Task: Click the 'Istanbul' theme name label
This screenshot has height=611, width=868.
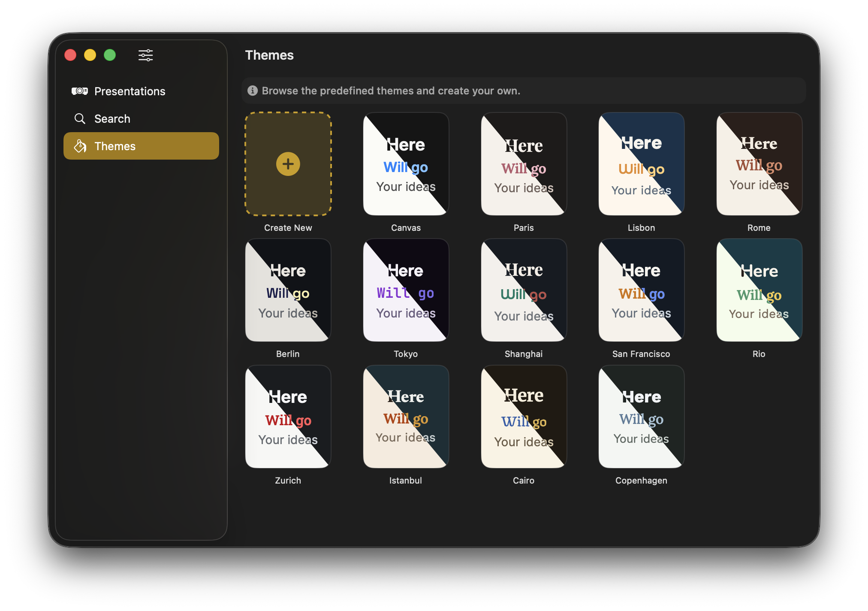Action: pos(406,481)
